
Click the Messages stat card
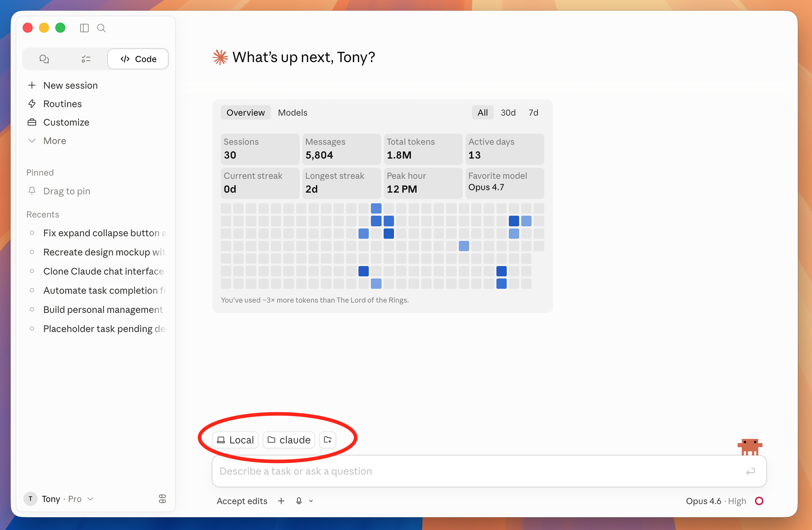coord(341,149)
